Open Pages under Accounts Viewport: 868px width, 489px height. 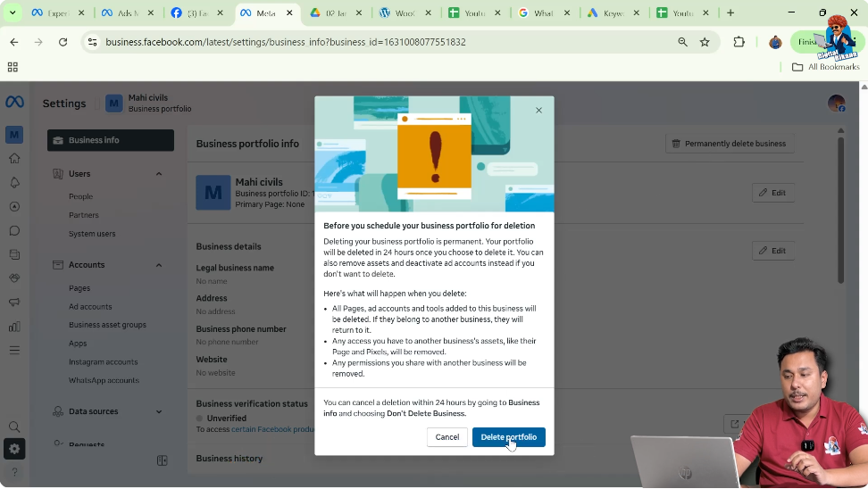79,288
